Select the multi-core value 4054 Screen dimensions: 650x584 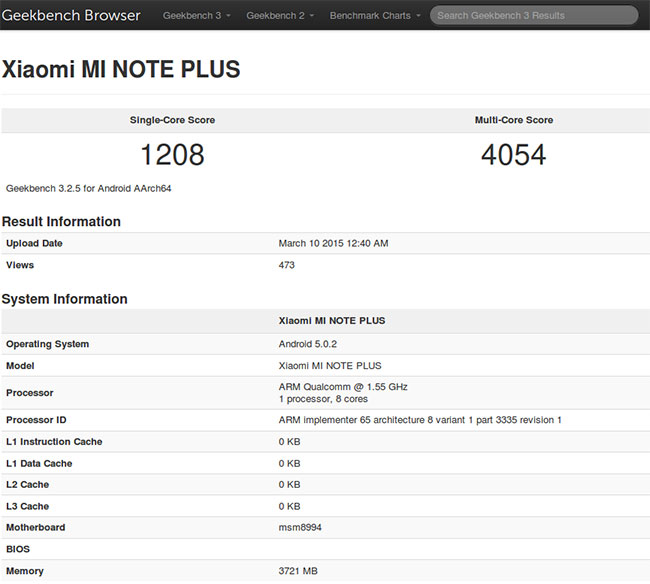click(x=514, y=155)
